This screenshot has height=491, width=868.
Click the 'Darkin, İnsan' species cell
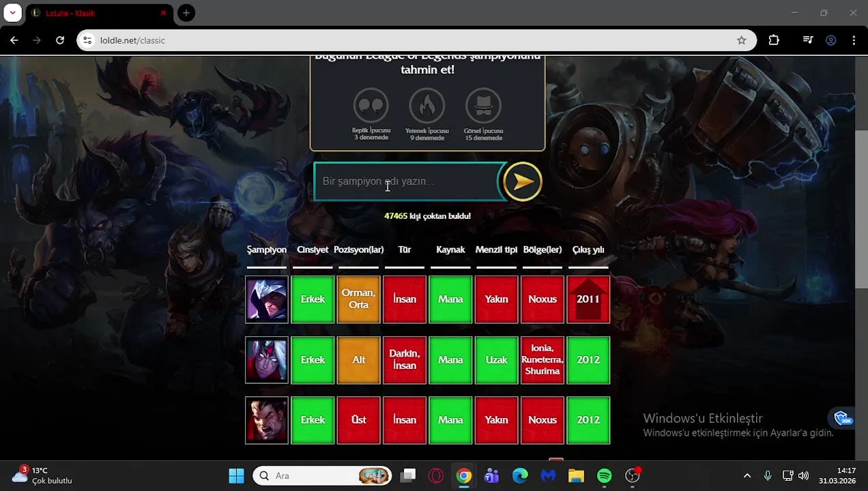(405, 360)
